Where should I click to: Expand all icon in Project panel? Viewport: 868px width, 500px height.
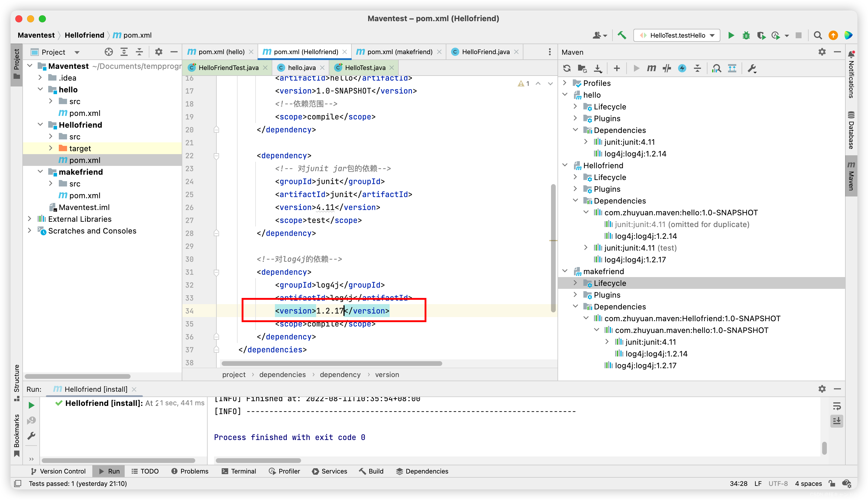click(124, 52)
